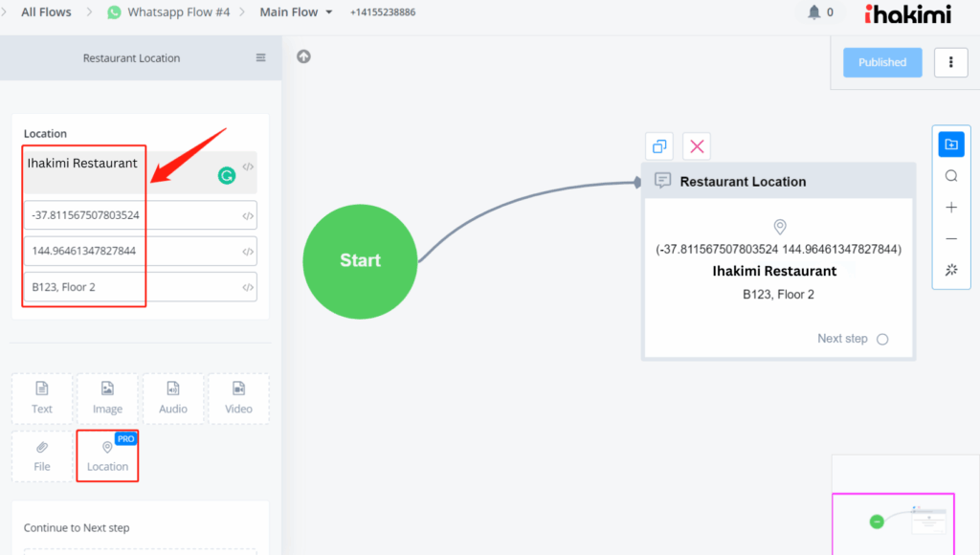Click the search magnifier icon in canvas toolbar

point(951,176)
